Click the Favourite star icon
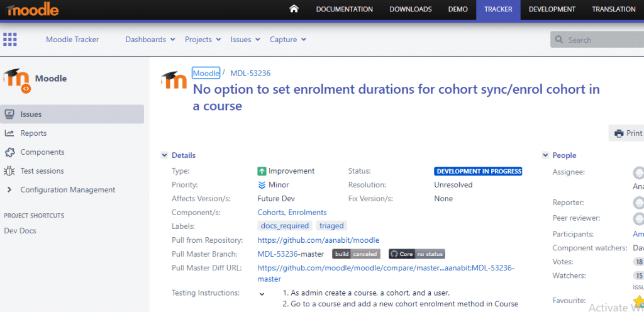644x312 pixels. tap(639, 301)
